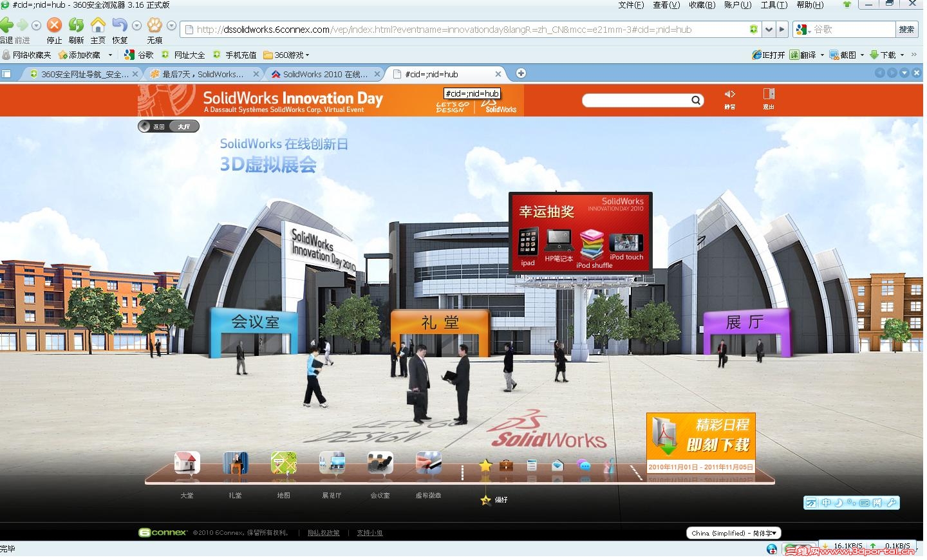
Task: Open the 大堂 lobby house icon
Action: pos(187,463)
